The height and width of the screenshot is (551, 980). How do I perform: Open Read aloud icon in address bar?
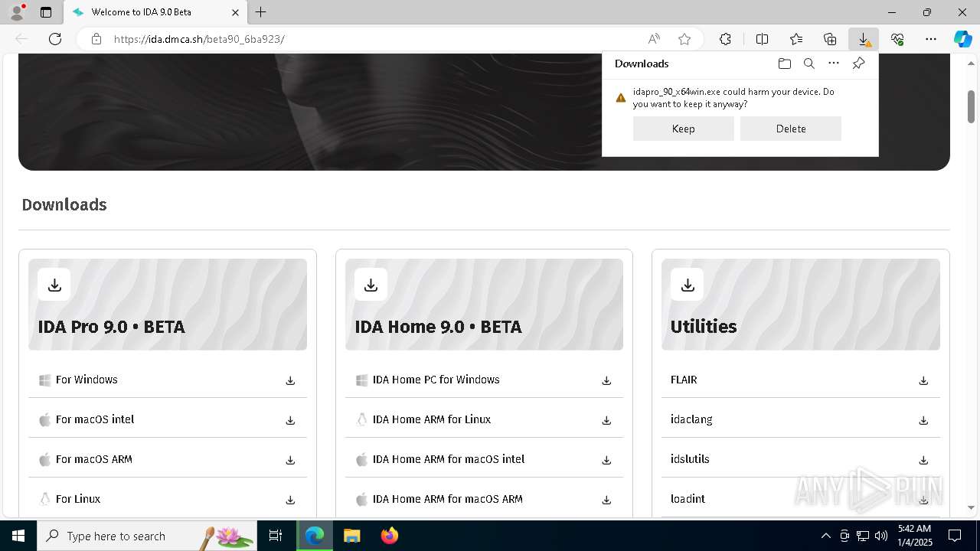coord(654,39)
